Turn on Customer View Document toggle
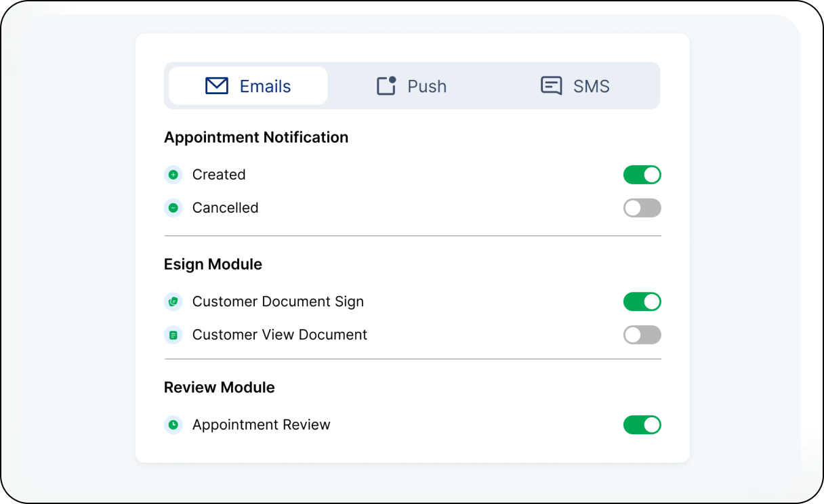Screen dimensions: 824x504 click(642, 335)
